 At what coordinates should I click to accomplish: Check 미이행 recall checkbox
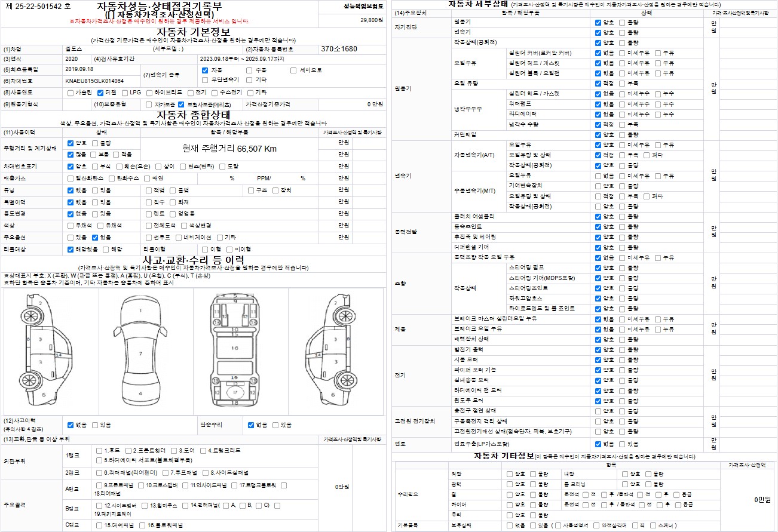[230, 249]
